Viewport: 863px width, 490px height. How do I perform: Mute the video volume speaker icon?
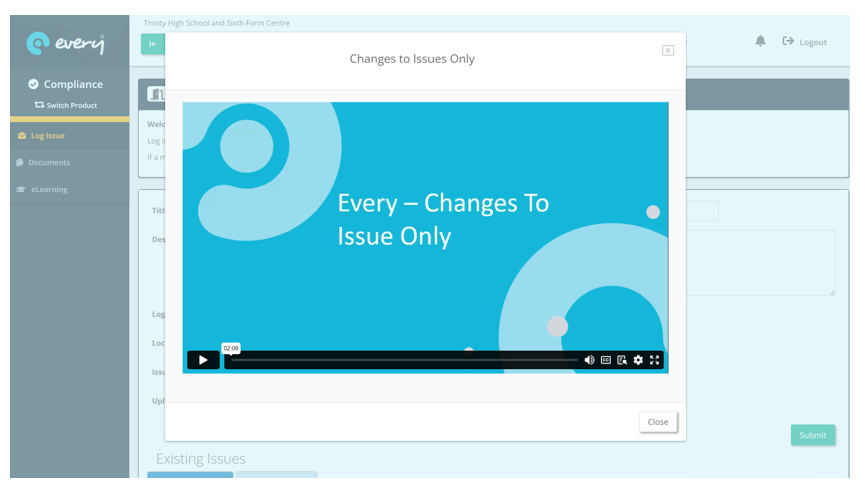(589, 360)
